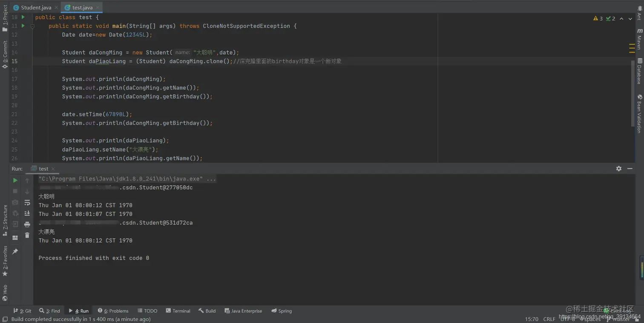
Task: Close the test tab in Run panel
Action: pyautogui.click(x=53, y=169)
